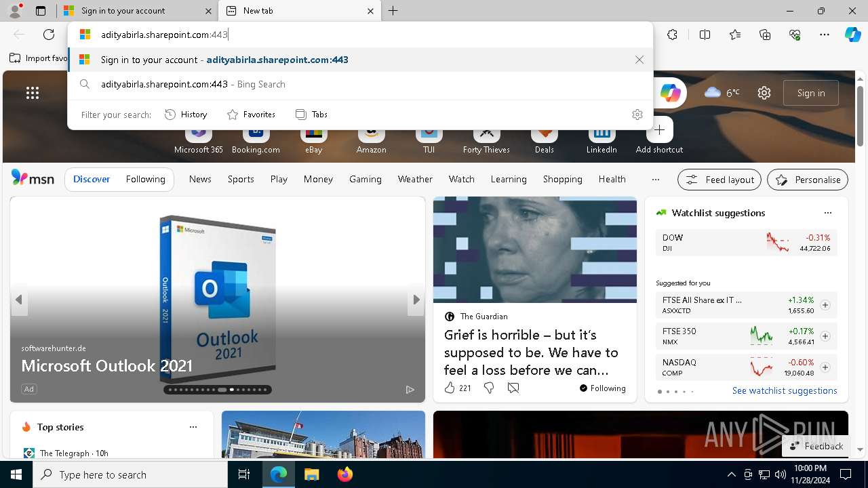Select the Discover tab
The image size is (868, 488).
coord(92,179)
